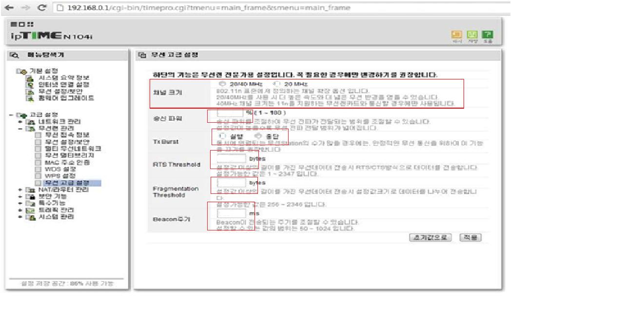This screenshot has width=644, height=322.
Task: Click the Beacon interval ms input field
Action: [x=231, y=214]
